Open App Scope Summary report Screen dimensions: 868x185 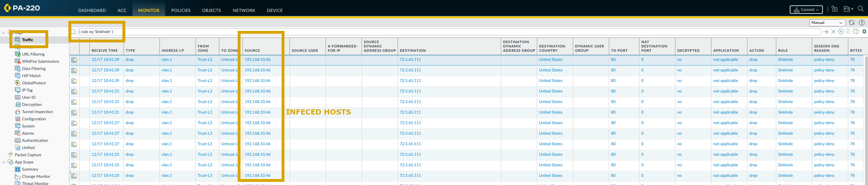[x=30, y=169]
